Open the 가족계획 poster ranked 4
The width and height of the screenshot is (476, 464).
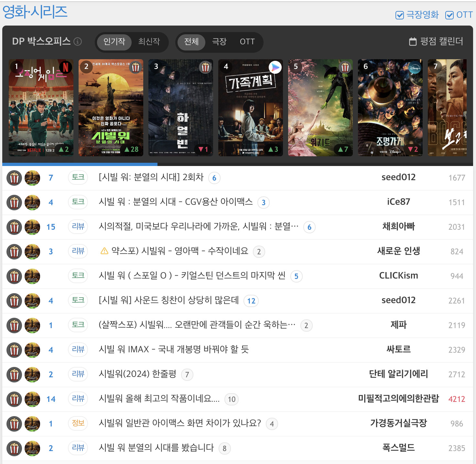click(251, 108)
